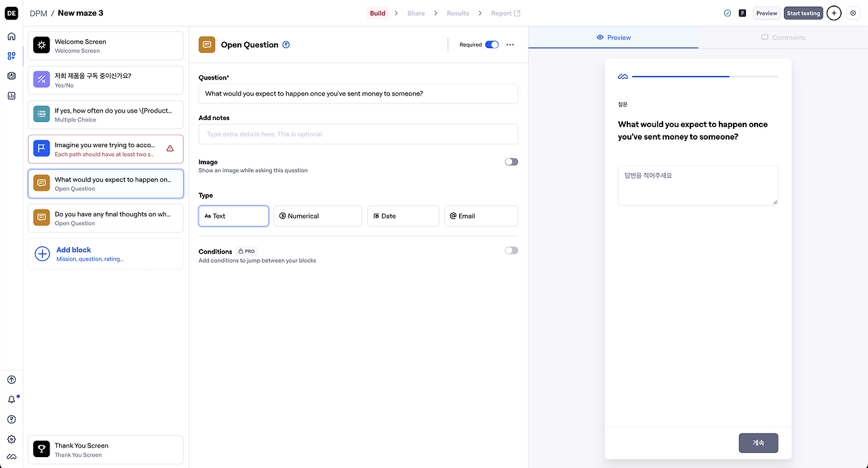This screenshot has width=868, height=468.
Task: Click the Preview button in top bar
Action: 767,13
